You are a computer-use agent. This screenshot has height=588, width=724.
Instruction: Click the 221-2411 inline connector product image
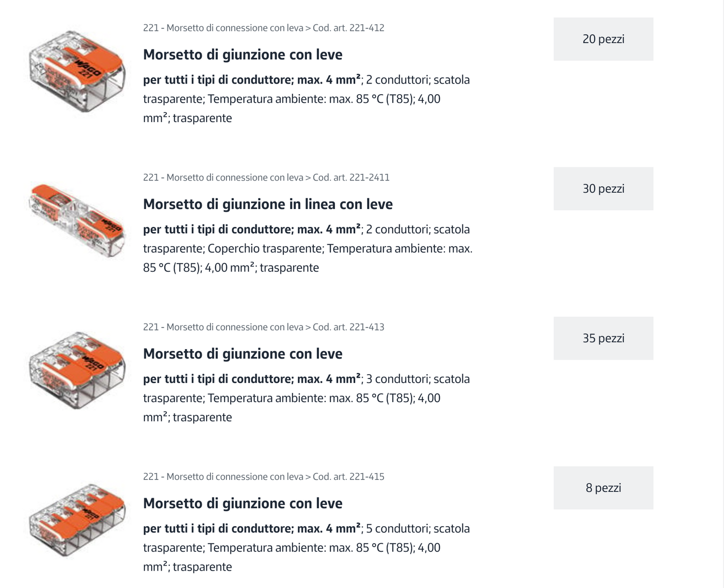[77, 220]
